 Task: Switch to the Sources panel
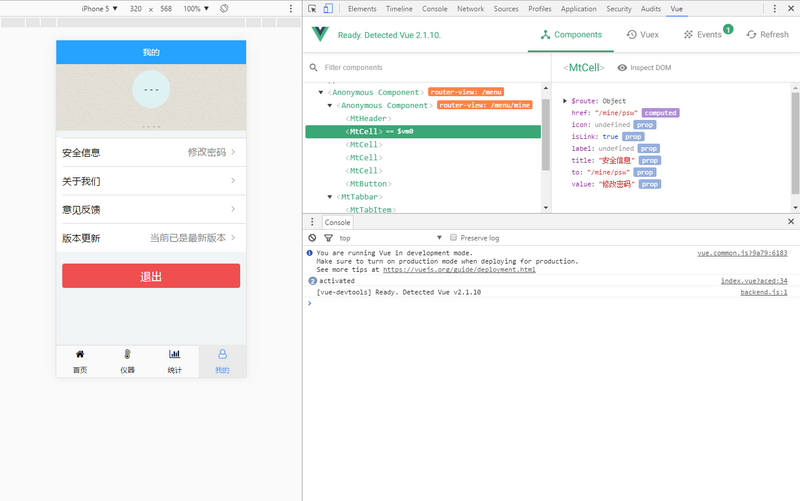click(x=506, y=9)
